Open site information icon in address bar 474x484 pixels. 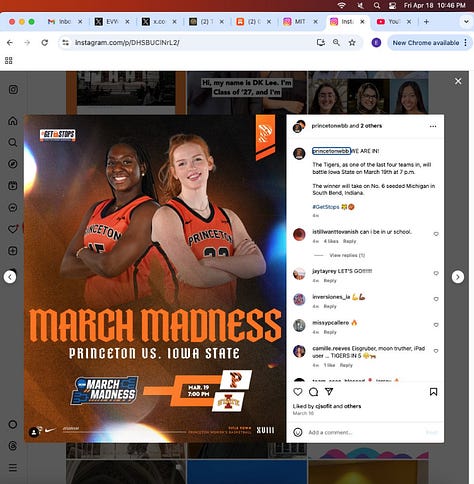tap(65, 42)
